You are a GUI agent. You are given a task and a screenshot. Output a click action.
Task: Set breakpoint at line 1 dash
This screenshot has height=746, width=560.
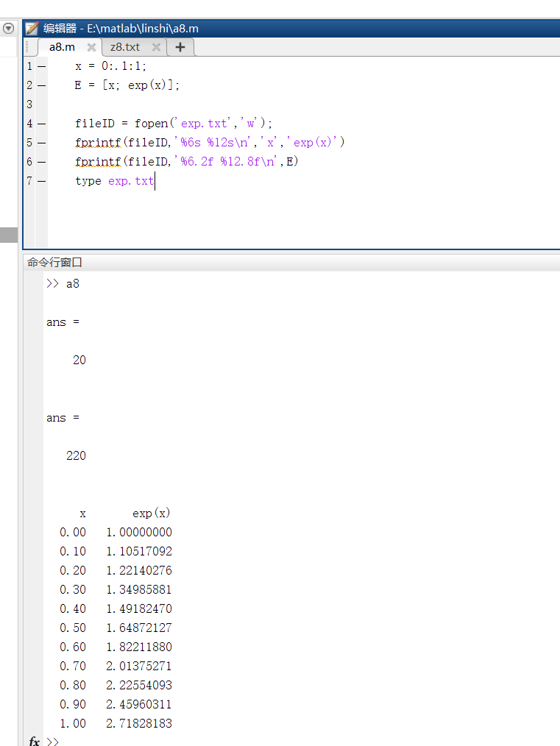coord(42,66)
